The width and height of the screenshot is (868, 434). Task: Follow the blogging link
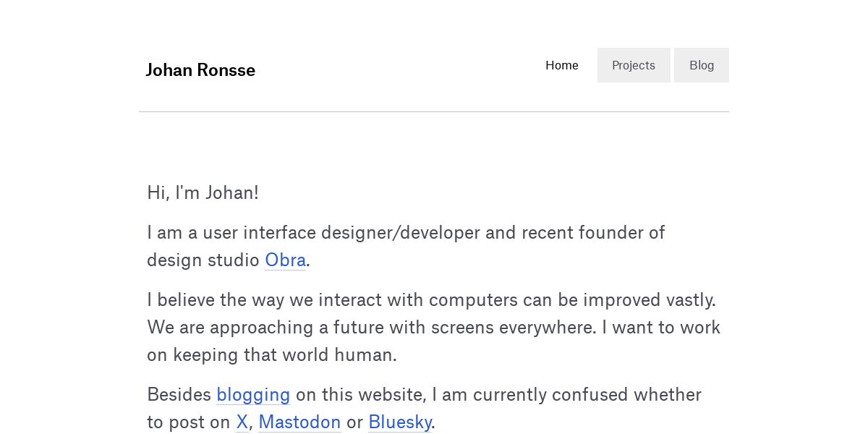(253, 395)
